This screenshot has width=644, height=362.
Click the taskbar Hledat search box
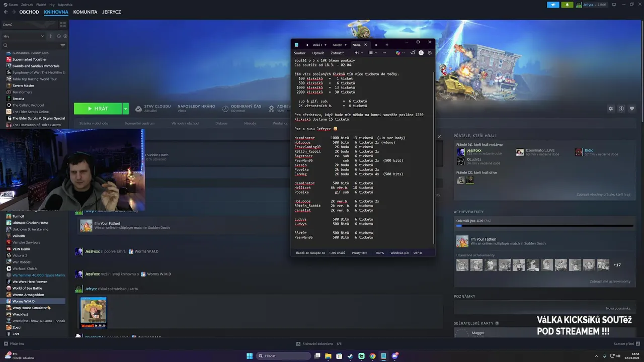(283, 356)
